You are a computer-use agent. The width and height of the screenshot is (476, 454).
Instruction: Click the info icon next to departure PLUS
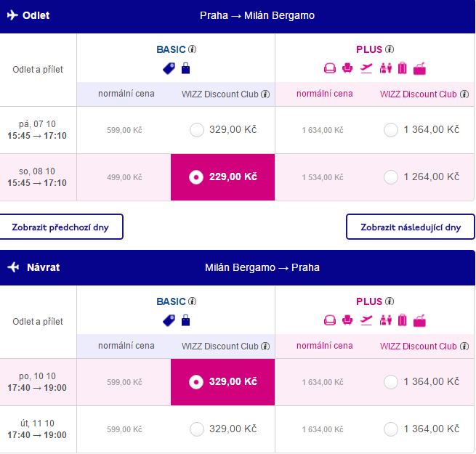(x=390, y=49)
